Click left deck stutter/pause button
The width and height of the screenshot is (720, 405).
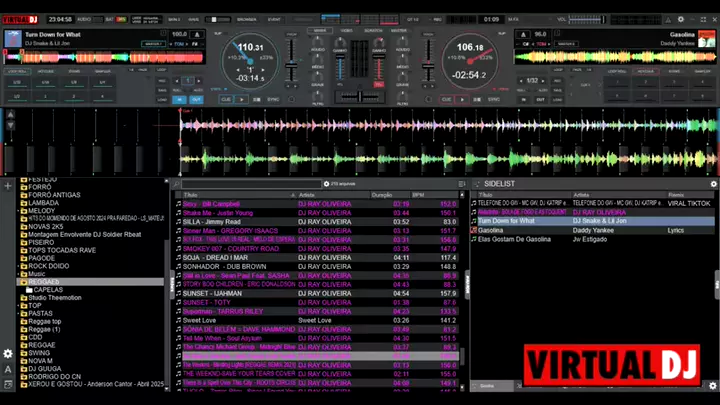point(257,99)
